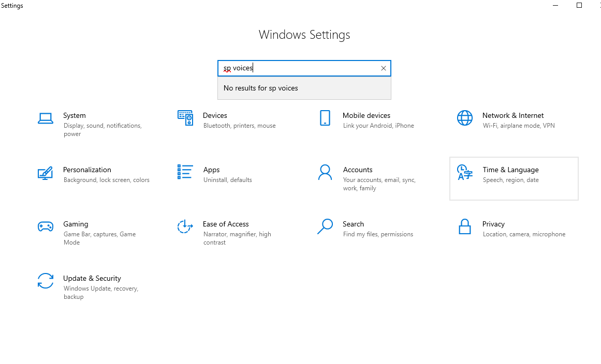Open the Mobile devices phone icon
The width and height of the screenshot is (601, 364).
coord(325,118)
